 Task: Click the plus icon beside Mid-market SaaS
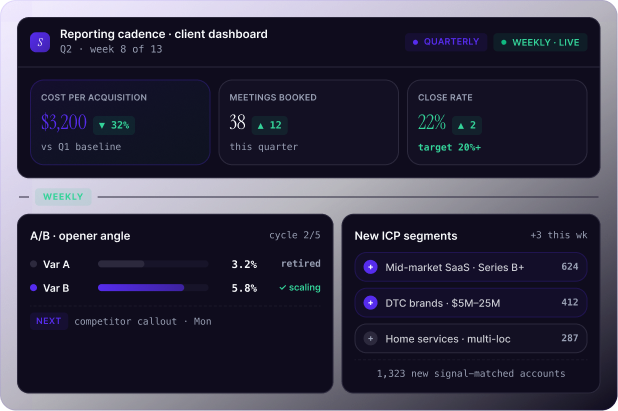click(370, 267)
